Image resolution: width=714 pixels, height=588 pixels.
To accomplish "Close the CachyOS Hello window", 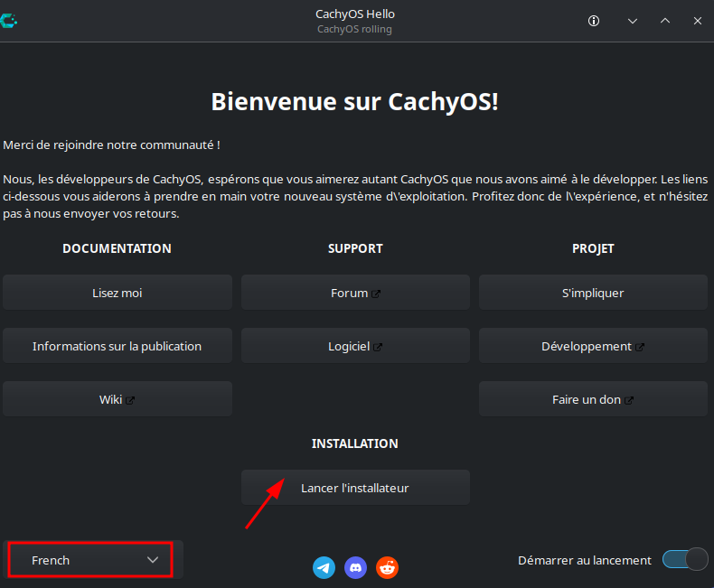I will tap(698, 21).
